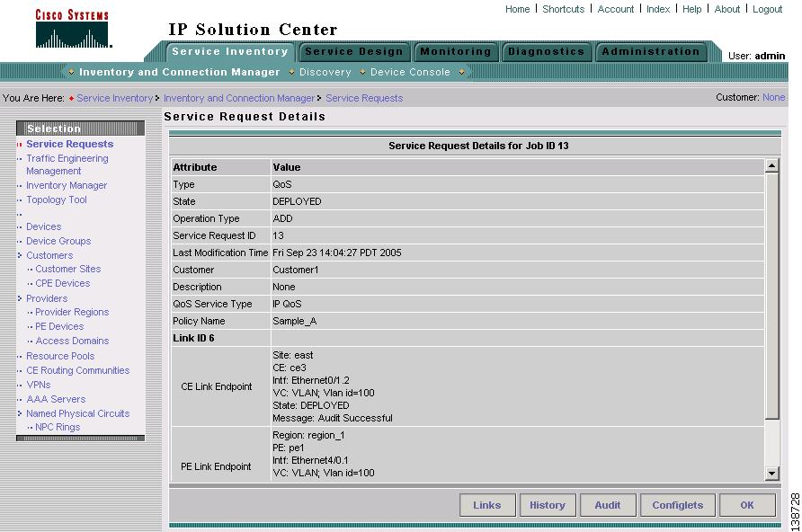Click the Configlets button
Screen dimensions: 802x532
(677, 505)
